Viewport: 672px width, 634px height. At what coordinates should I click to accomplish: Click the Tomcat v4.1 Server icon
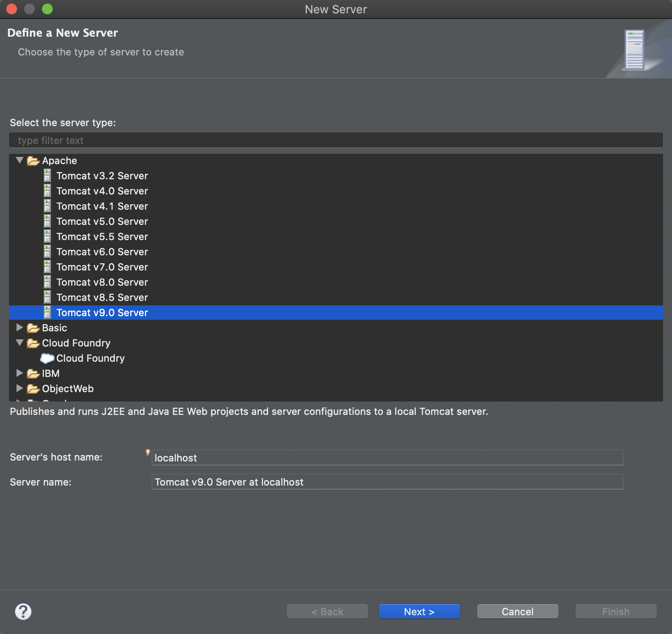click(47, 206)
